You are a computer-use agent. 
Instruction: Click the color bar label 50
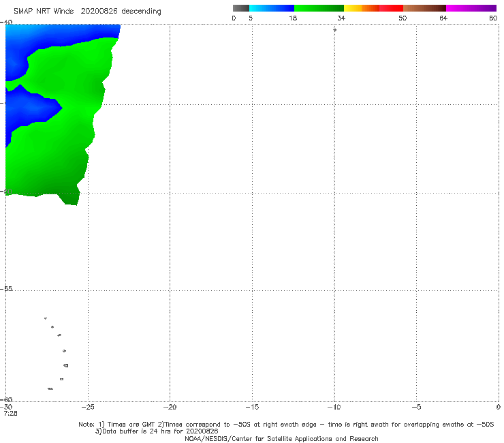click(403, 18)
